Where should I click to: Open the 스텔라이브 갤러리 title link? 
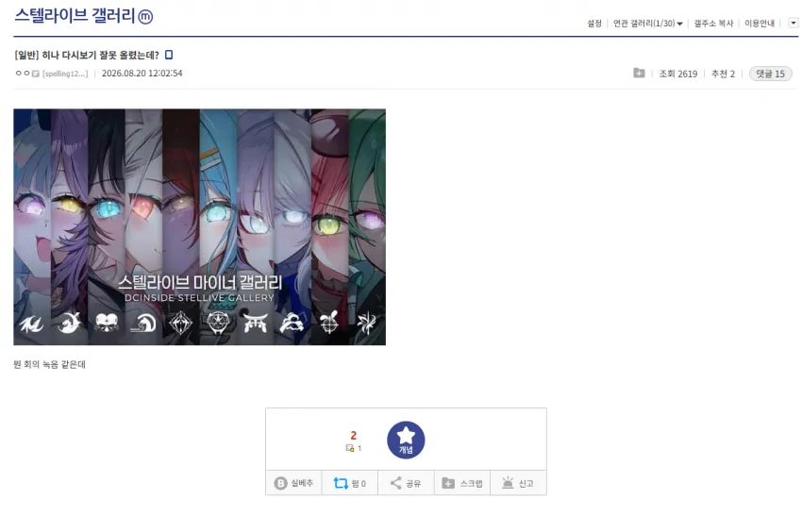[75, 15]
